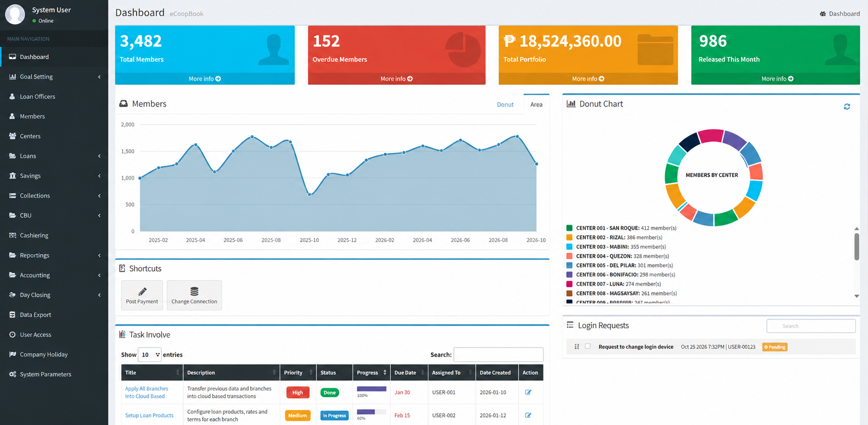Expand the Accounting submenu

[54, 275]
